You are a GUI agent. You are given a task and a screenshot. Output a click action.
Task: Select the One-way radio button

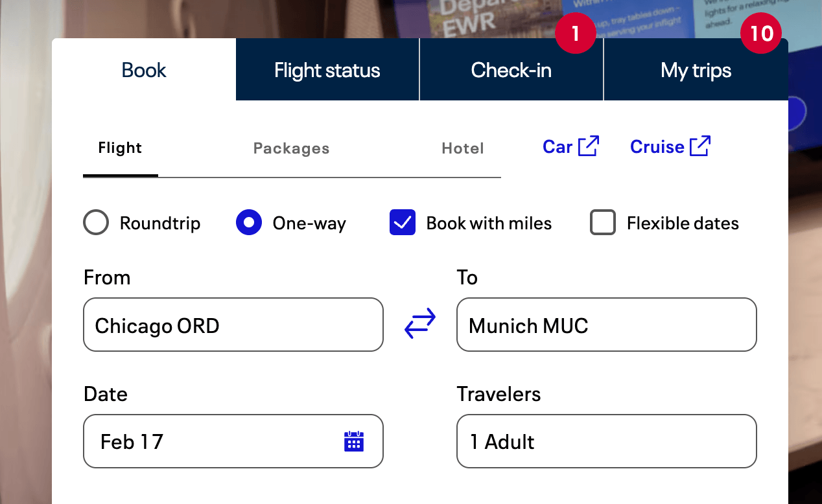click(249, 223)
